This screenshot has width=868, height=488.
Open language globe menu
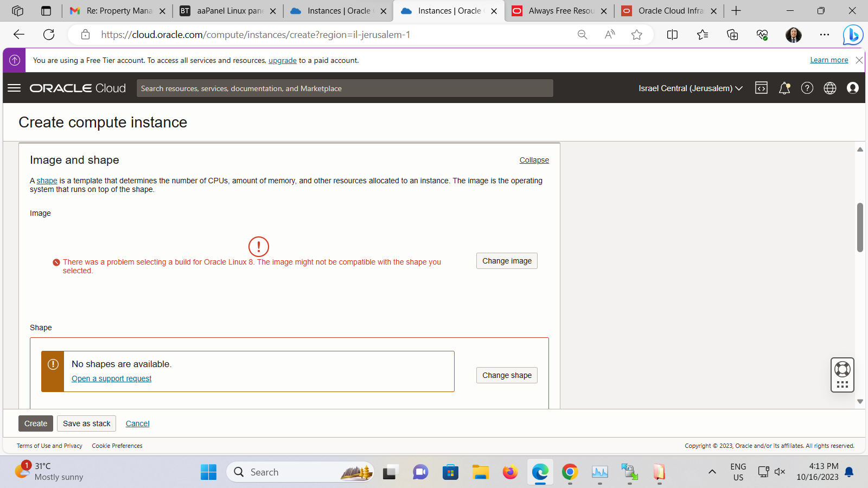click(830, 88)
